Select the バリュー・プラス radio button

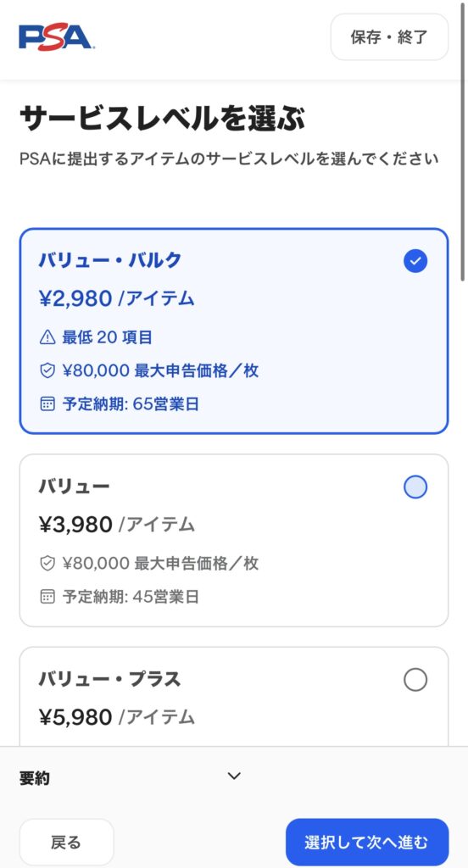[415, 680]
